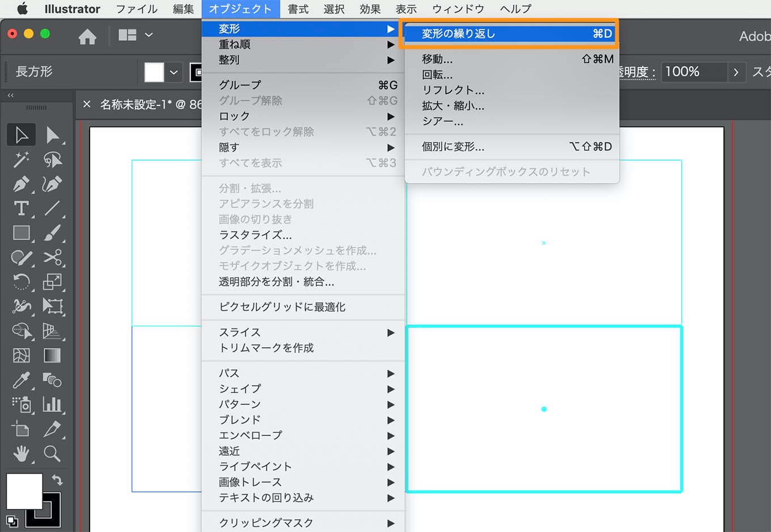Viewport: 771px width, 532px height.
Task: Select the Scale tool
Action: coord(53,282)
